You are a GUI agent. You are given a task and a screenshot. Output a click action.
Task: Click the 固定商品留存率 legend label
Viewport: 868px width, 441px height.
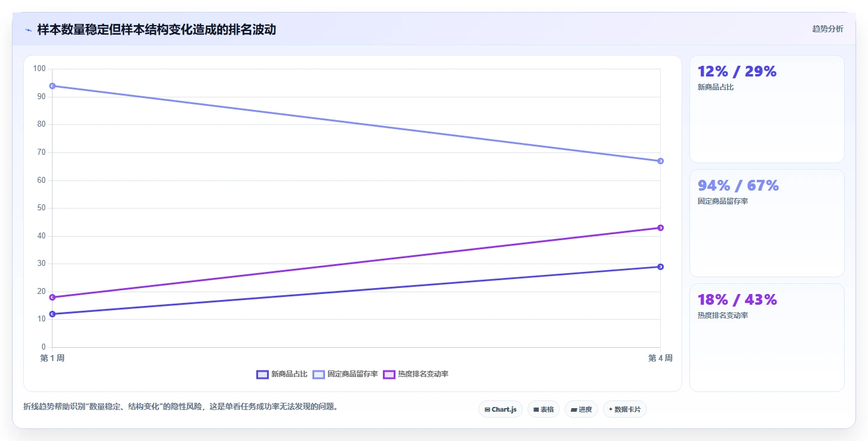point(352,374)
